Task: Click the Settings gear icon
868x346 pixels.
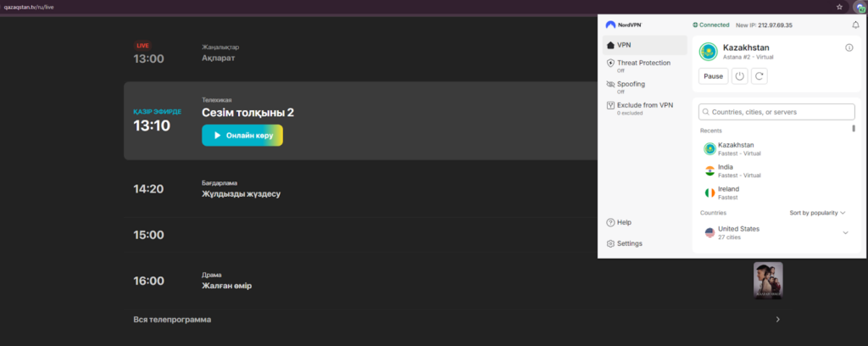Action: point(610,243)
